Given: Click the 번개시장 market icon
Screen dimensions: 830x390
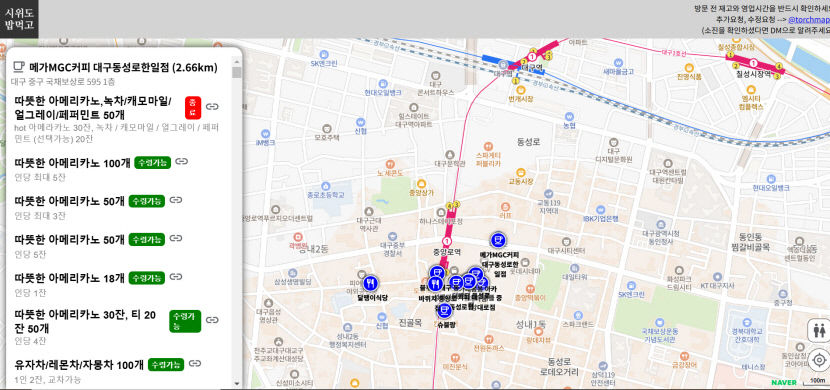Looking at the screenshot, I should pyautogui.click(x=520, y=89).
